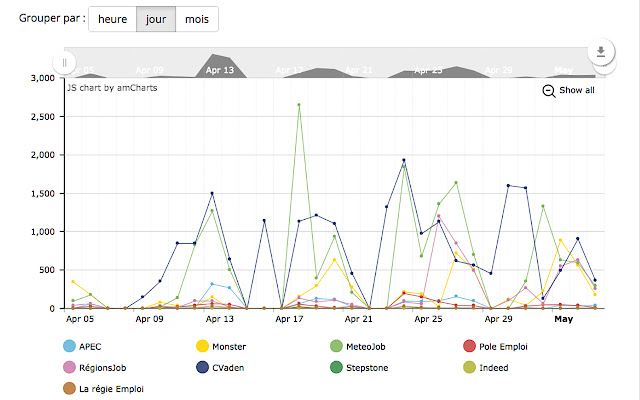Click the 1,500 y-axis value label

click(43, 193)
